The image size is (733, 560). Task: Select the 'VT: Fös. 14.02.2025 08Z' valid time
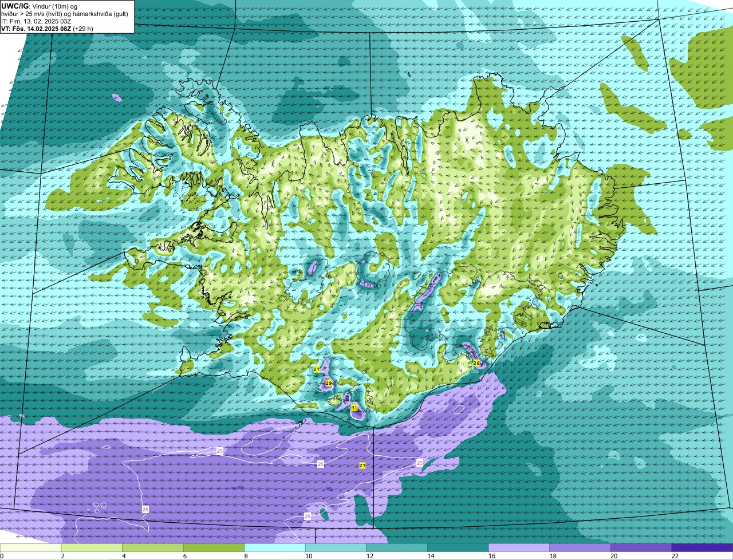[36, 28]
